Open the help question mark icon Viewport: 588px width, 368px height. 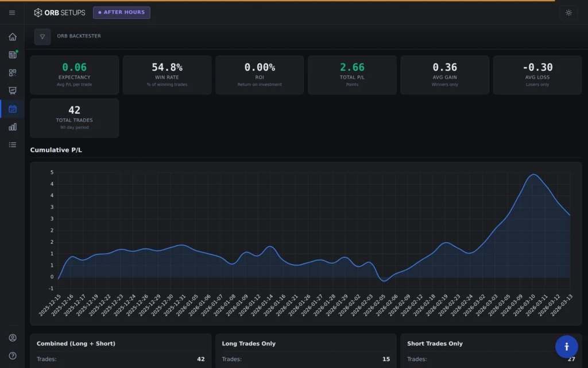click(13, 355)
